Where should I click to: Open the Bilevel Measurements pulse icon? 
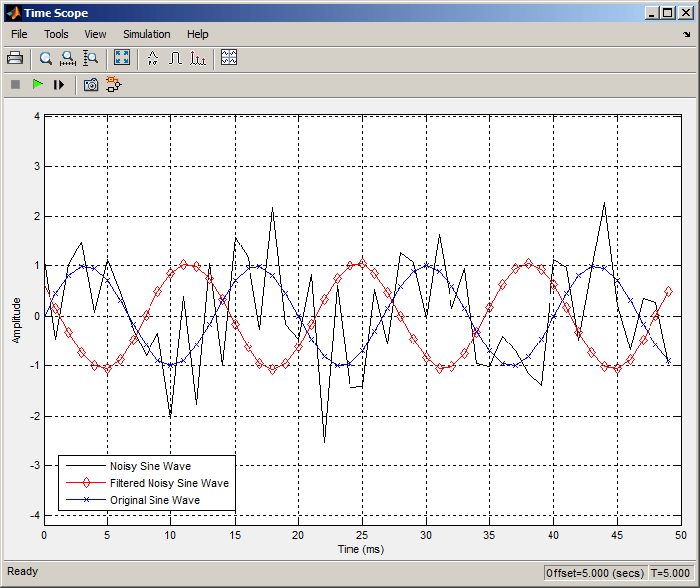click(x=175, y=58)
